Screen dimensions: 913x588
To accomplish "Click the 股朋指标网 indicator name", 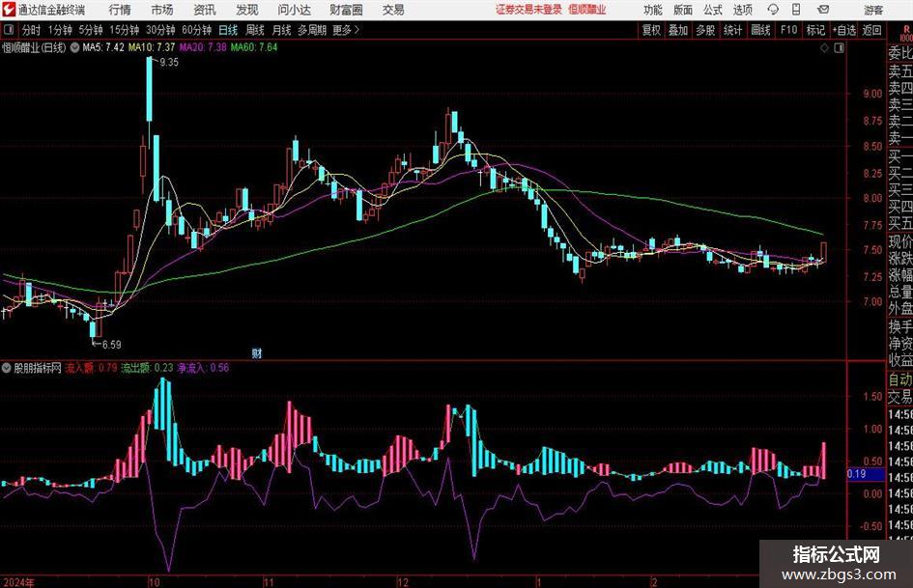I will [x=38, y=368].
